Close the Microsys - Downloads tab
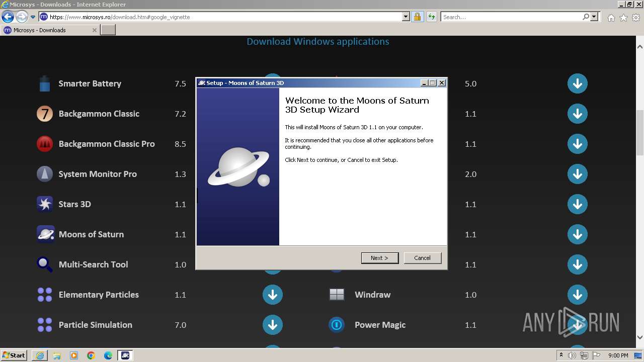This screenshot has width=644, height=362. (x=94, y=30)
